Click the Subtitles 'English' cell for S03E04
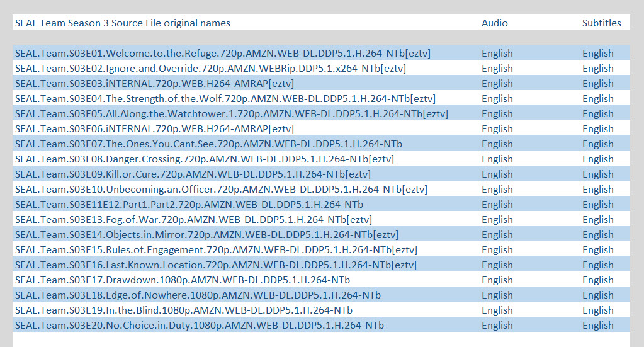The width and height of the screenshot is (644, 347). (597, 99)
